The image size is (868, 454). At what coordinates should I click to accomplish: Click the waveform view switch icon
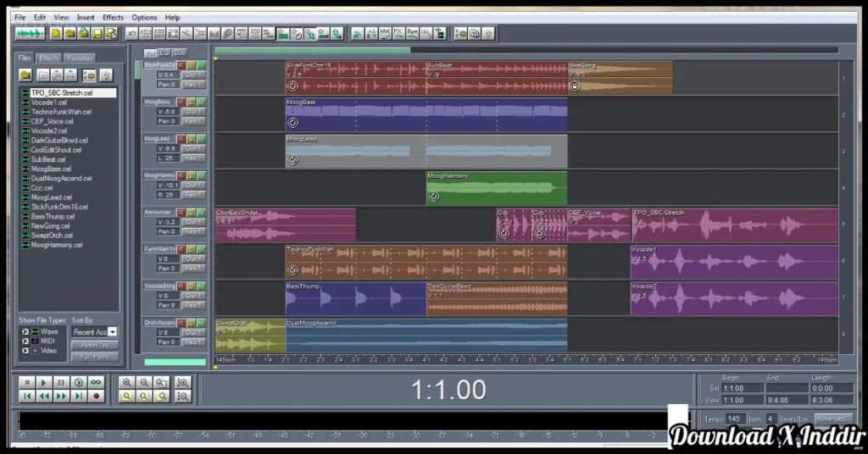coord(31,33)
